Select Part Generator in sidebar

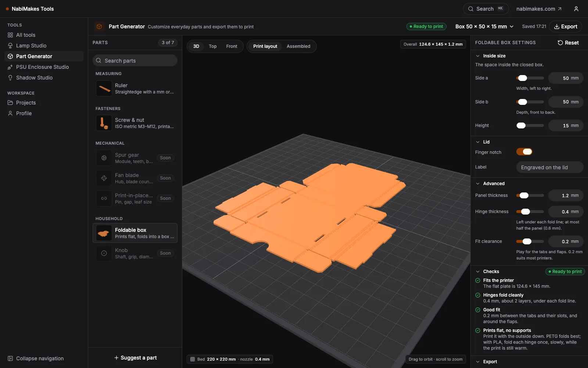[x=44, y=56]
